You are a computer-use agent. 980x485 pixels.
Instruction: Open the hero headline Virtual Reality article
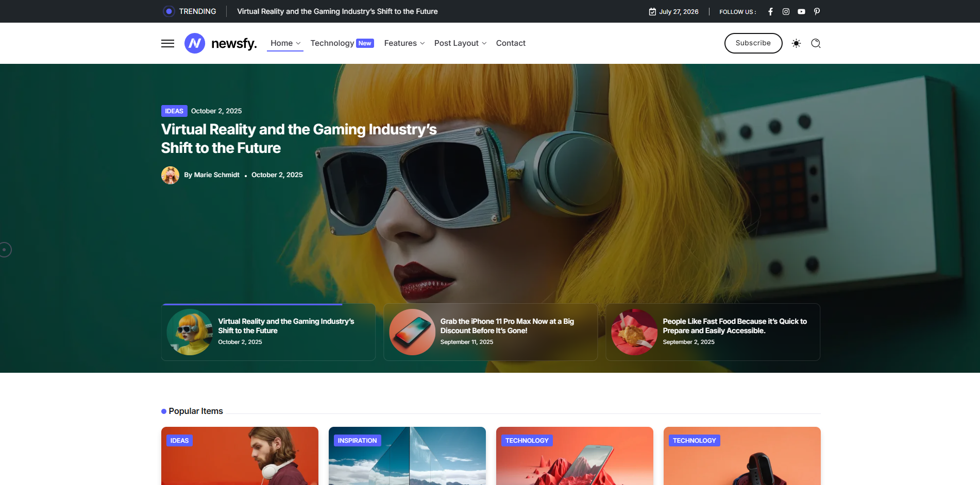[x=299, y=138]
